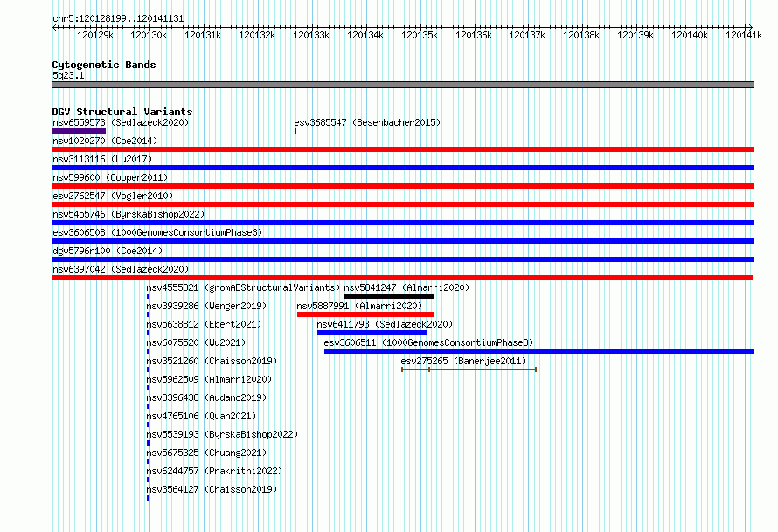Open nsv6075520 (Wu2021) label
Screen dimensions: 778x532
coord(196,342)
